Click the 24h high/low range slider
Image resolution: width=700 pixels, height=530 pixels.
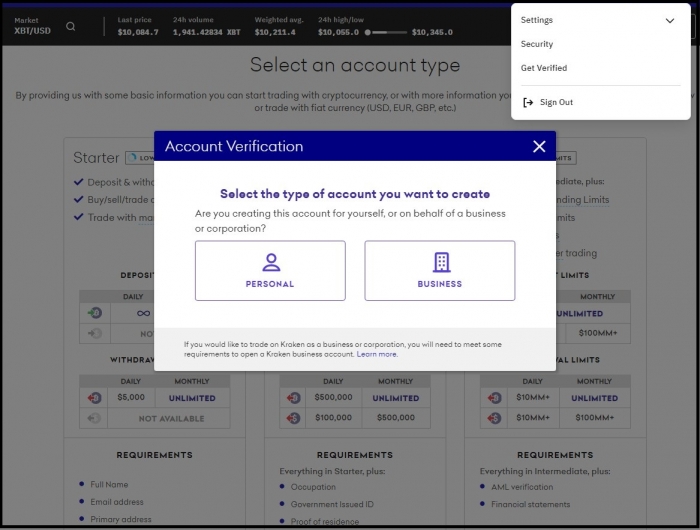[x=387, y=32]
